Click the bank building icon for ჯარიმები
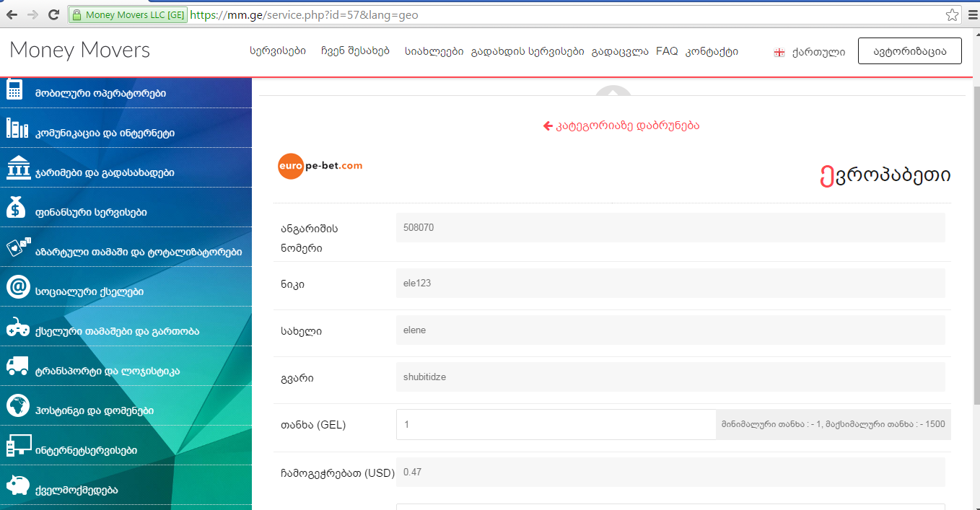The height and width of the screenshot is (510, 980). pyautogui.click(x=17, y=169)
